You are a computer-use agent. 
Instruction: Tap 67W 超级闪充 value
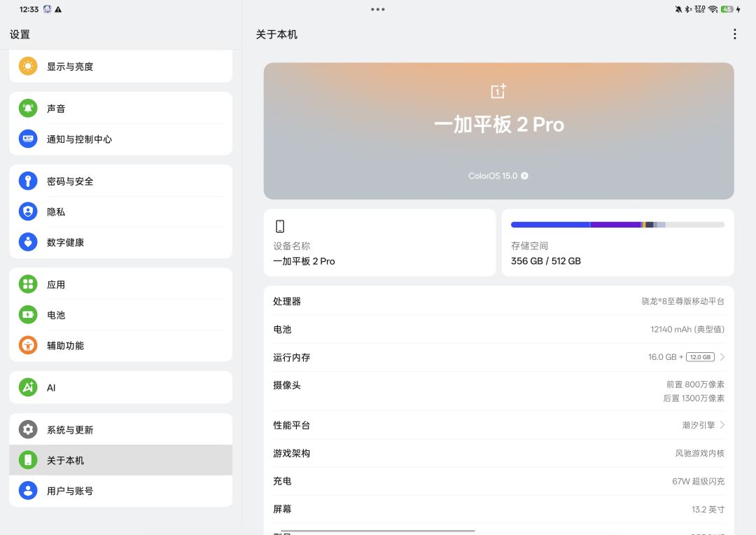[x=698, y=481]
